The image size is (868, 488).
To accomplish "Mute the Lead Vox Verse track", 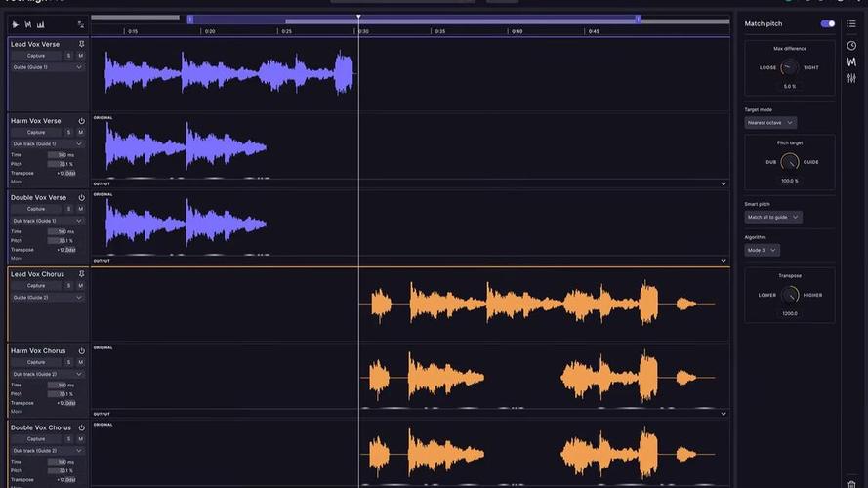I will [81, 56].
